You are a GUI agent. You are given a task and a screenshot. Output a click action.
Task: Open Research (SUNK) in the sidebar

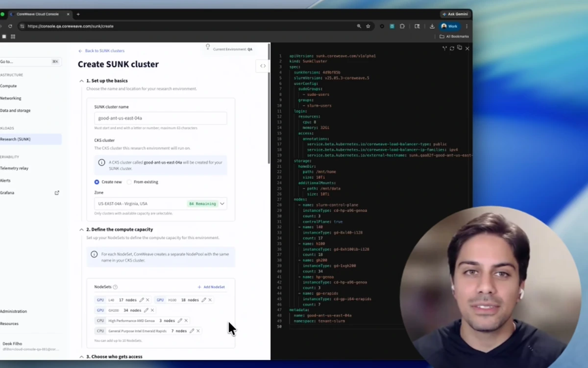coord(30,139)
